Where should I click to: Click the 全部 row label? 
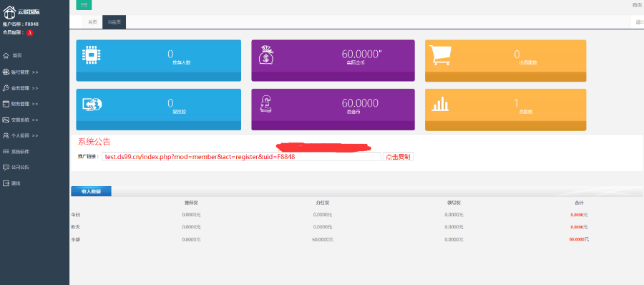(75, 239)
